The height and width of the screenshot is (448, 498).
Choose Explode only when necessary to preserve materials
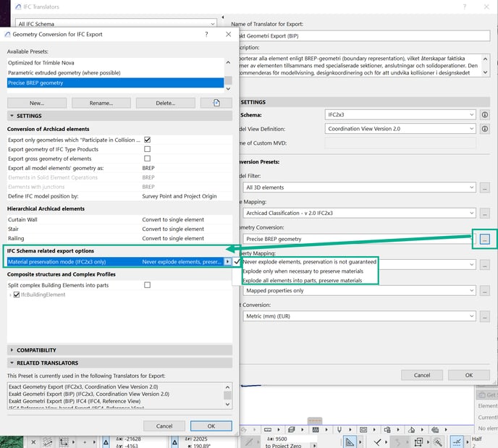pos(303,271)
